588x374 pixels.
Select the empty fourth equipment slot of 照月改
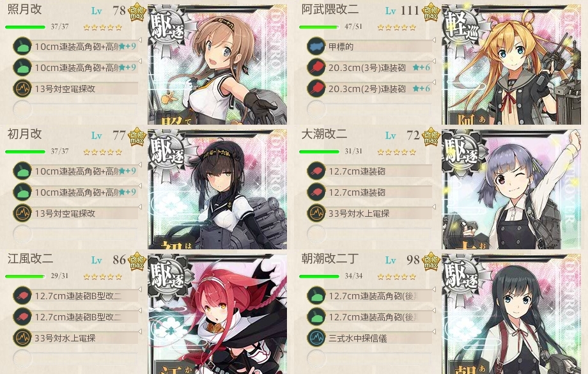(75, 109)
